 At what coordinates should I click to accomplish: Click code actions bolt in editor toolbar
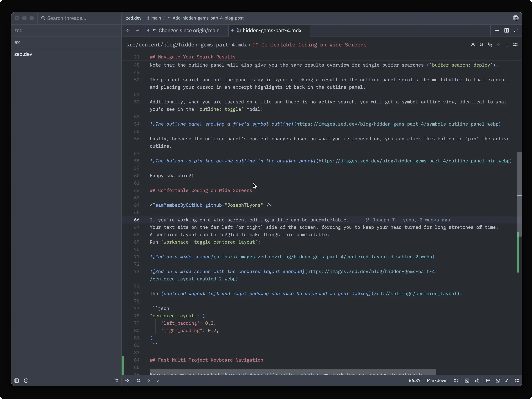498,45
